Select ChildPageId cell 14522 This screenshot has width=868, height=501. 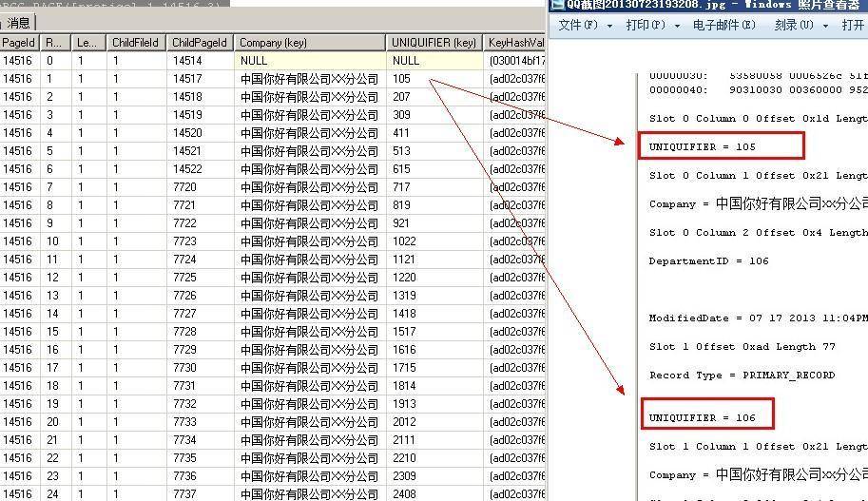point(200,169)
